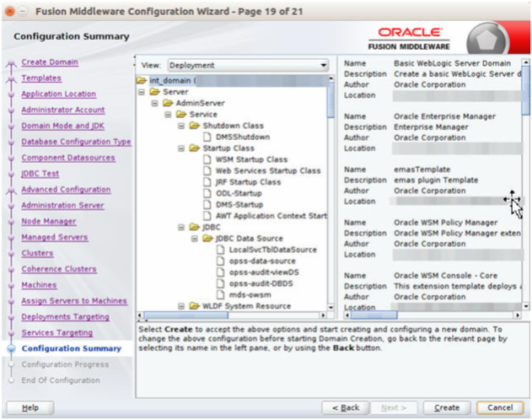Click the details pane horizontal scrollbar thumb

[373, 315]
